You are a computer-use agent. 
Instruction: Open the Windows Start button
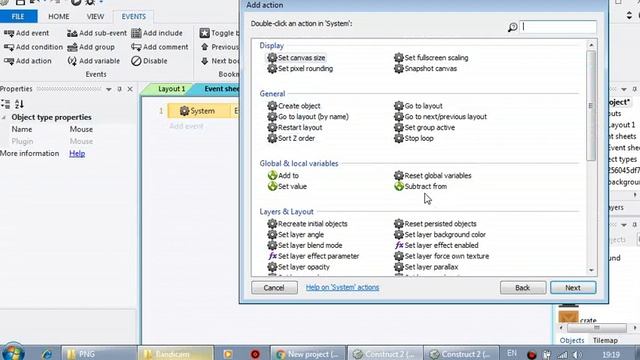click(x=12, y=352)
